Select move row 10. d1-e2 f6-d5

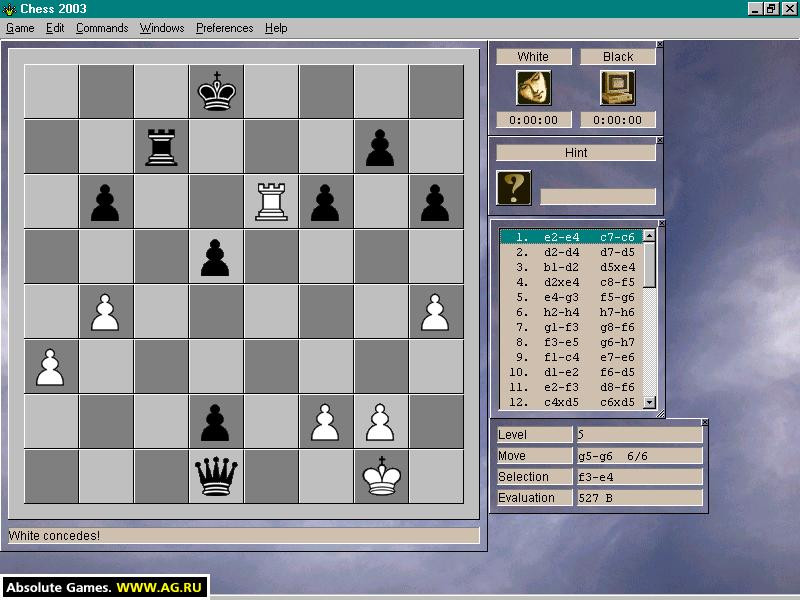[571, 372]
